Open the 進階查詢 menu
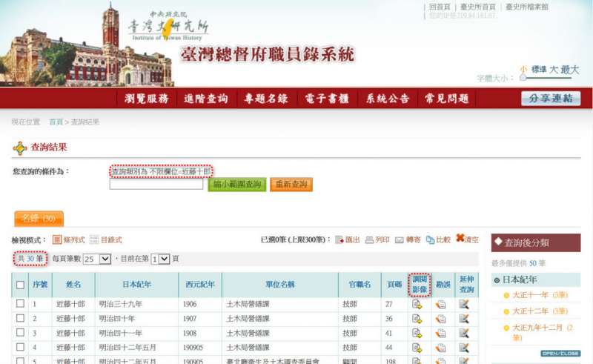The height and width of the screenshot is (364, 593). click(206, 99)
